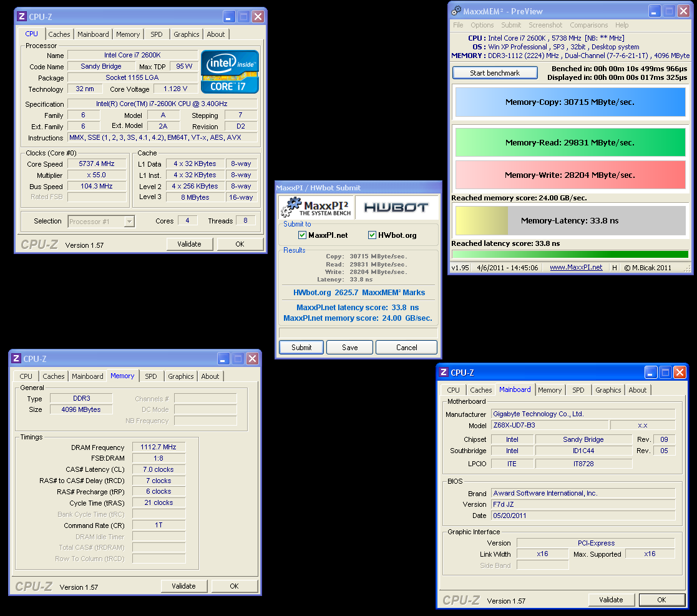Screen dimensions: 697x616
Task: Open the File menu in MaxxMEM
Action: (458, 25)
